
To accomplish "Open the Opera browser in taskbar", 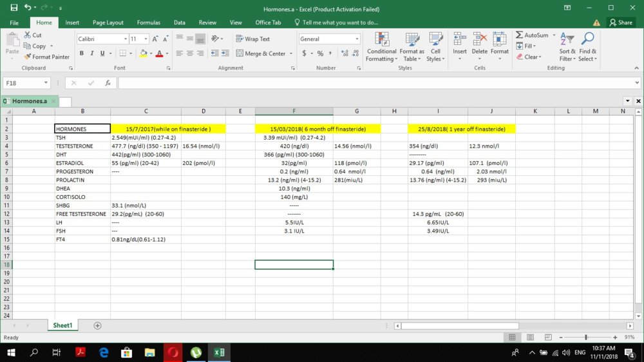I will click(173, 352).
